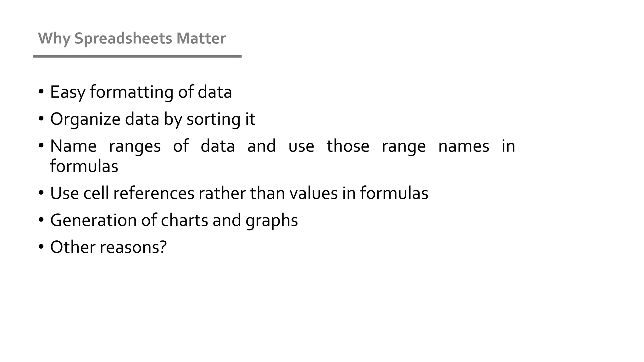Viewport: 644px width, 362px height.
Task: Select the "Easy formatting of data" bullet text
Action: [x=141, y=92]
